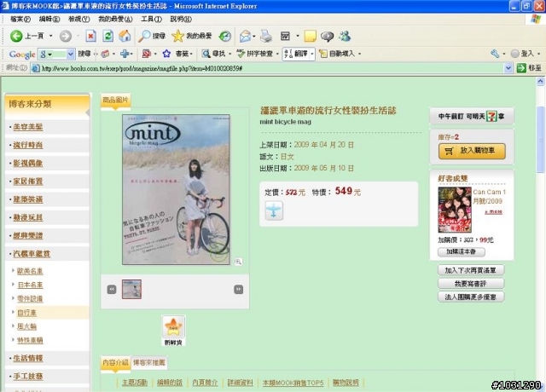The image size is (546, 392).
Task: Open the 說明(H) menu
Action: pos(181,19)
